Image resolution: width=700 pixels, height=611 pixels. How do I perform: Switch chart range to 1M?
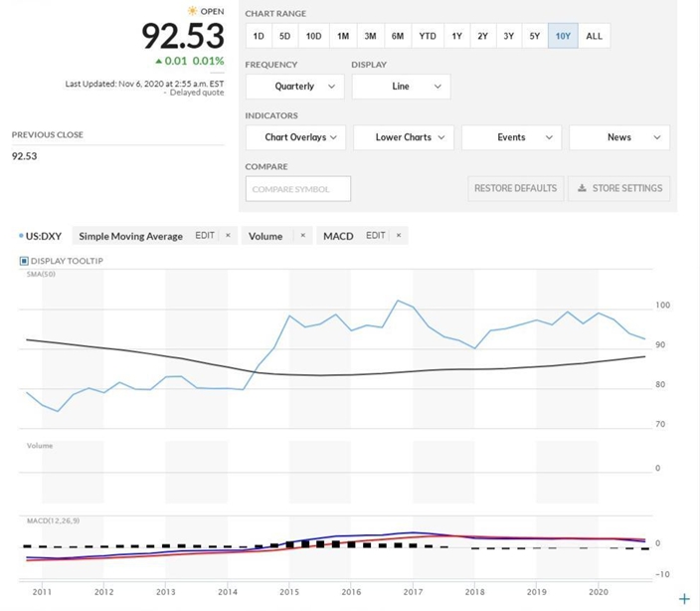(343, 36)
